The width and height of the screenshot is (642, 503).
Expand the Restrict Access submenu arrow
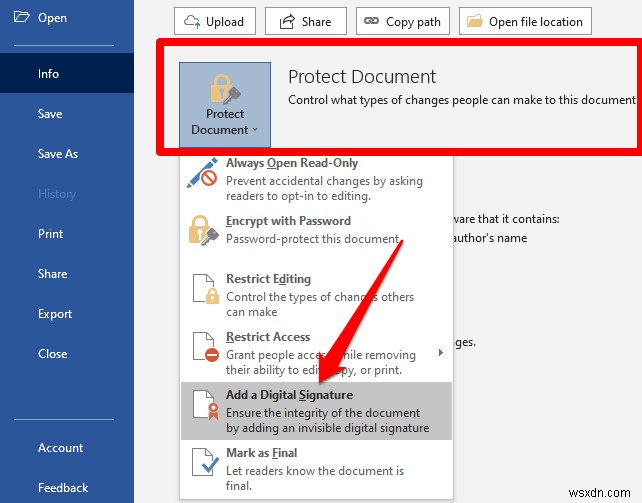(x=441, y=352)
